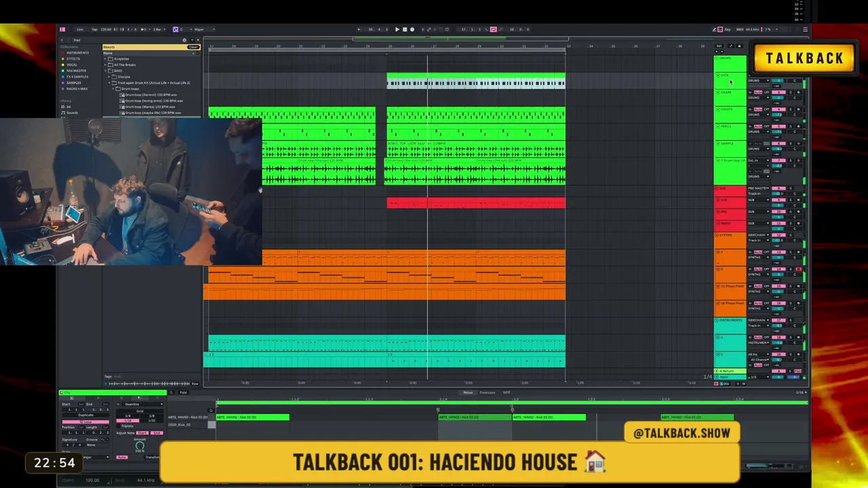The height and width of the screenshot is (488, 868).
Task: Click the Clear button in browser results
Action: point(193,47)
